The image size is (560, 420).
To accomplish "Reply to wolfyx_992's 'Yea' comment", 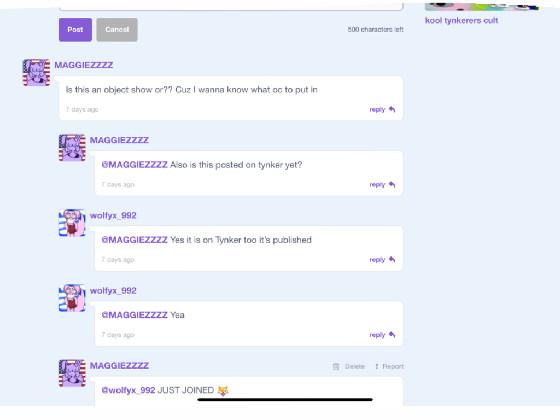I will point(382,335).
